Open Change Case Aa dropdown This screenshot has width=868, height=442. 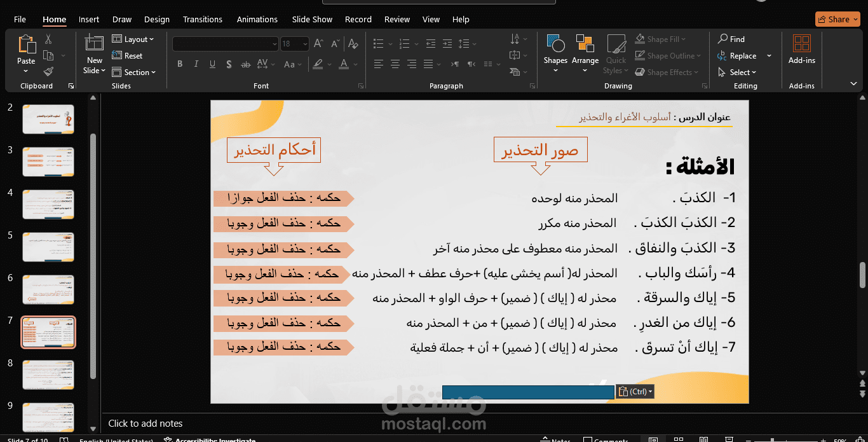293,64
